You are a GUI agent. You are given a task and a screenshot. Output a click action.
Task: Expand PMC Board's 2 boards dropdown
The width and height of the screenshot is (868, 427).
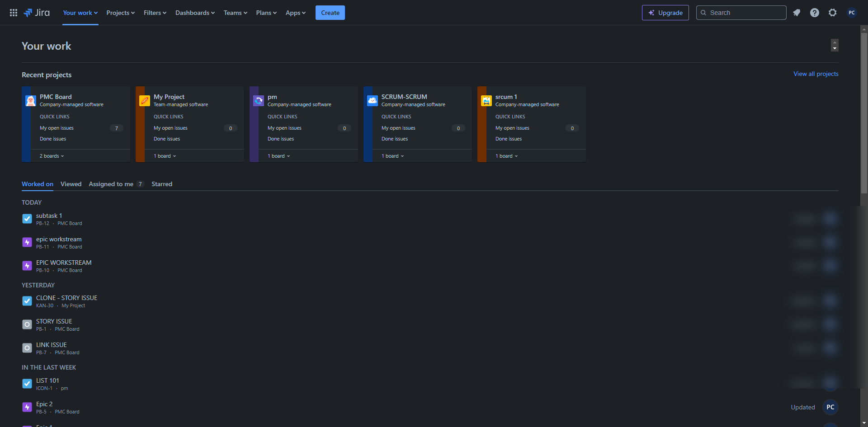click(52, 156)
